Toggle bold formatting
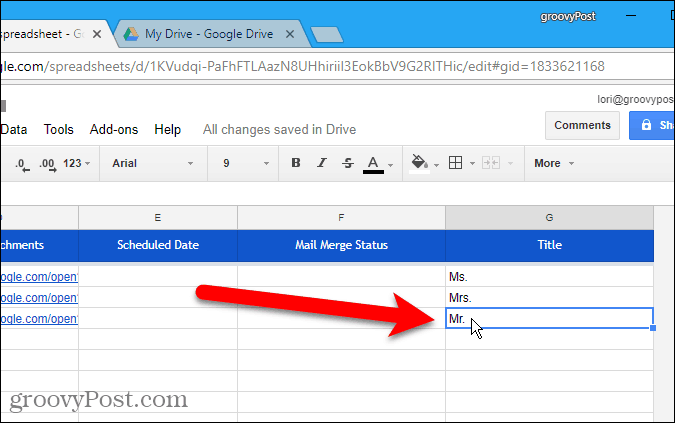675x423 pixels. click(296, 163)
